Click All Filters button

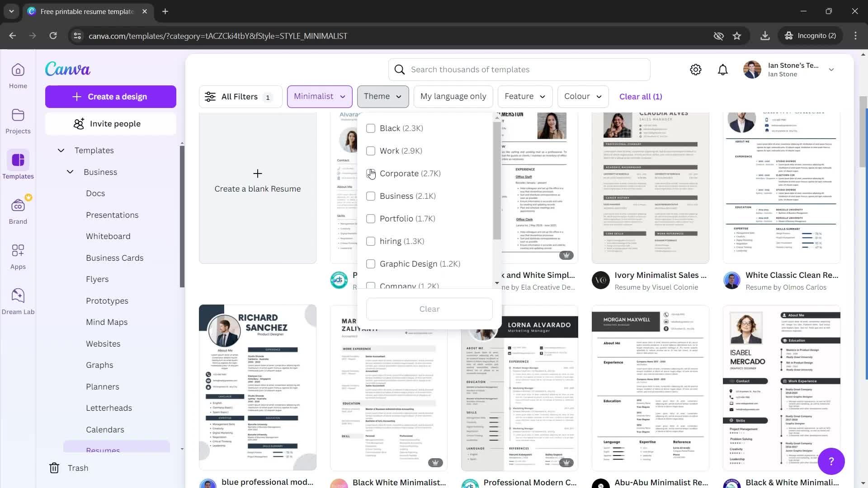[x=241, y=97]
